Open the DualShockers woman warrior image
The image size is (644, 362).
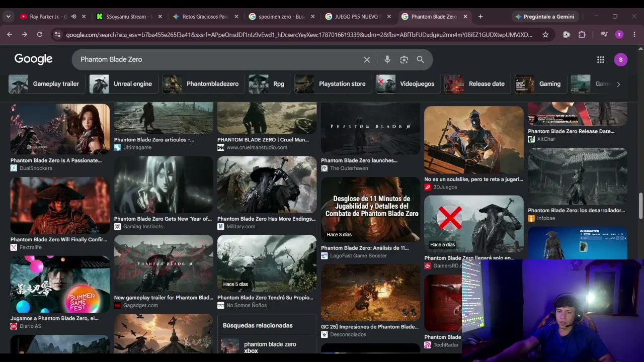coord(60,129)
